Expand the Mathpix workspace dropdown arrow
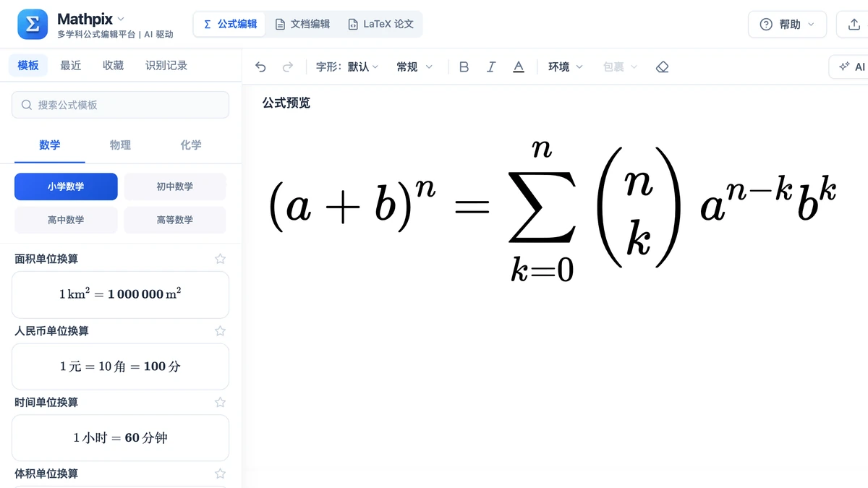Image resolution: width=868 pixels, height=488 pixels. [121, 19]
